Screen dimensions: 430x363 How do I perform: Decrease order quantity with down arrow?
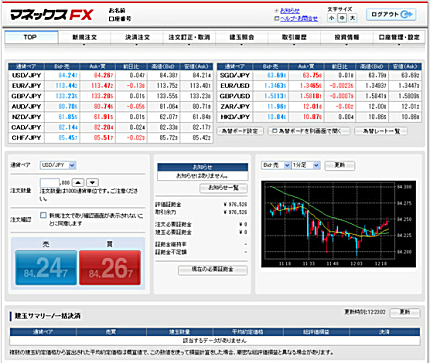[92, 182]
